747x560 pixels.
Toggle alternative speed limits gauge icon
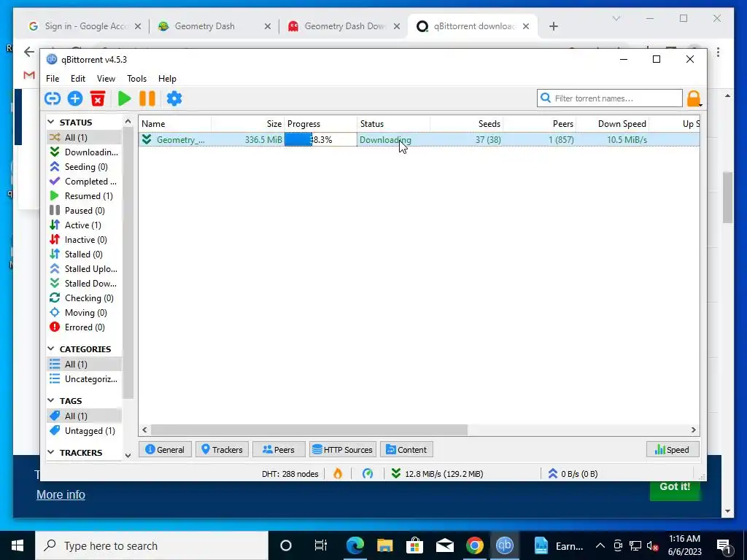click(368, 473)
